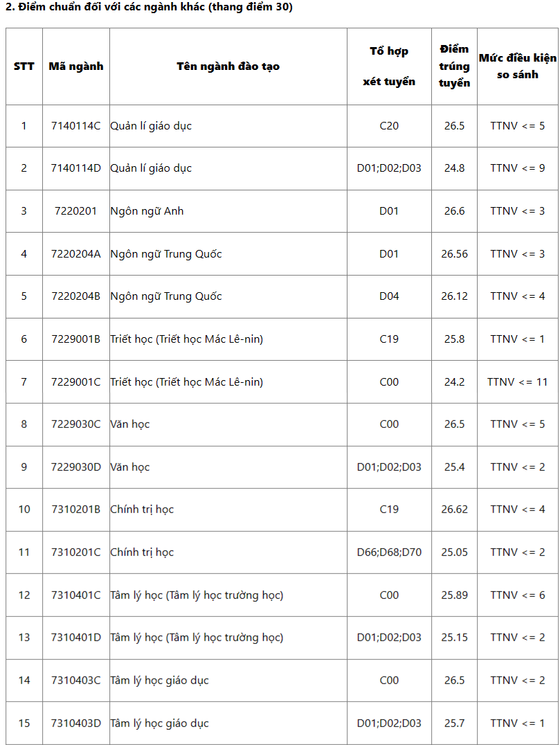Click the Ngôn ngữ Anh major name
The image size is (560, 745).
pos(147,211)
